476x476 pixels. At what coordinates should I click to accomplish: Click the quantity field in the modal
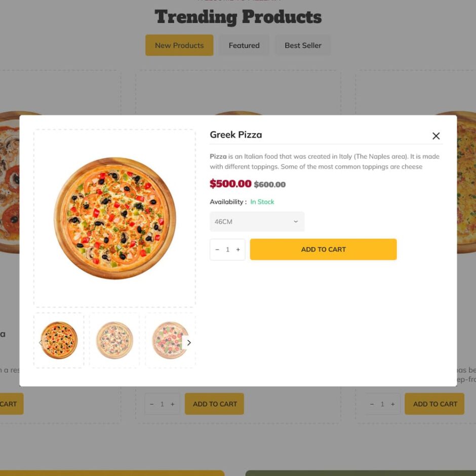click(228, 250)
